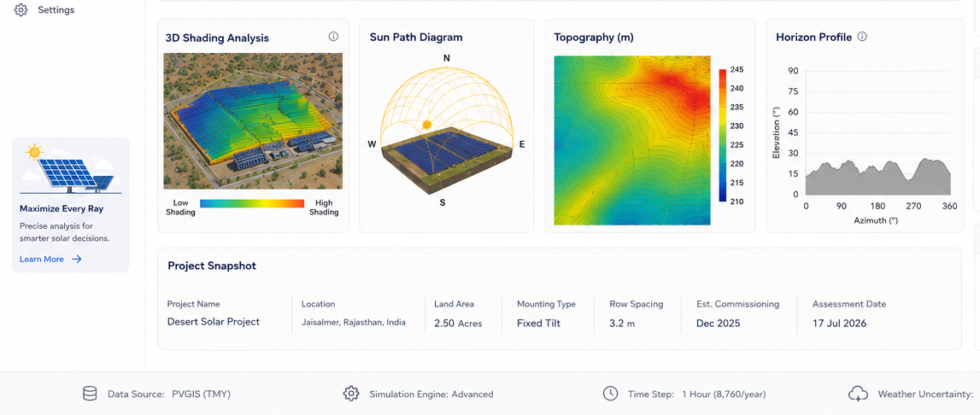Open the 3D shading analysis site image
Screen dimensions: 980x415
253,120
